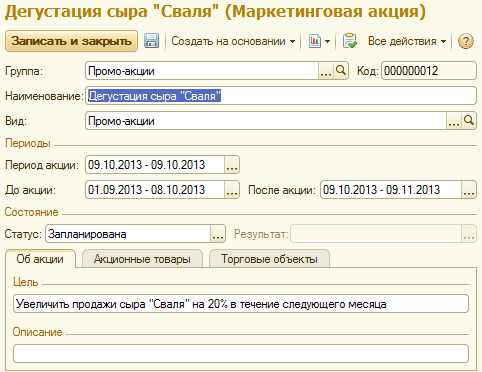482x372 pixels.
Task: Open До акции period selection button
Action: click(x=232, y=190)
